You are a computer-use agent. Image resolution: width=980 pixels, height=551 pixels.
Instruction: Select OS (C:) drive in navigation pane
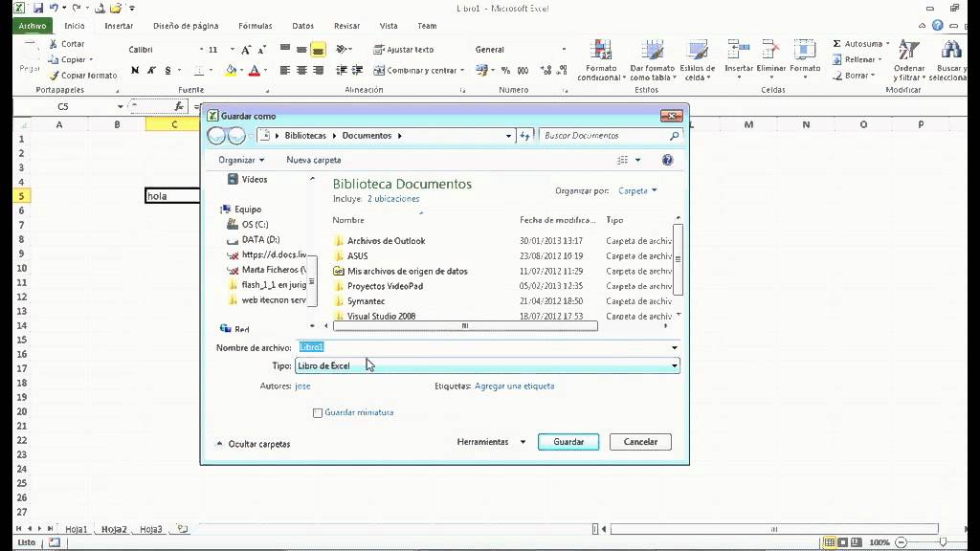coord(255,224)
